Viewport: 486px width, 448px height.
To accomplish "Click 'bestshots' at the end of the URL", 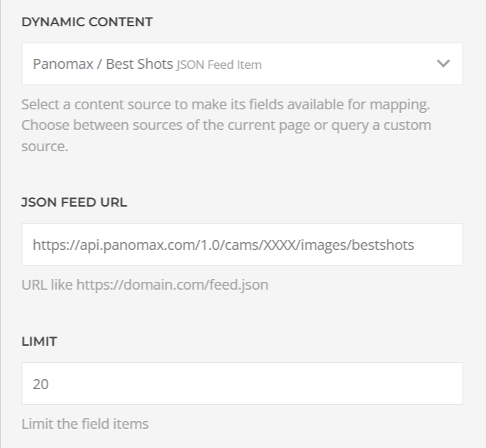I will (x=387, y=245).
